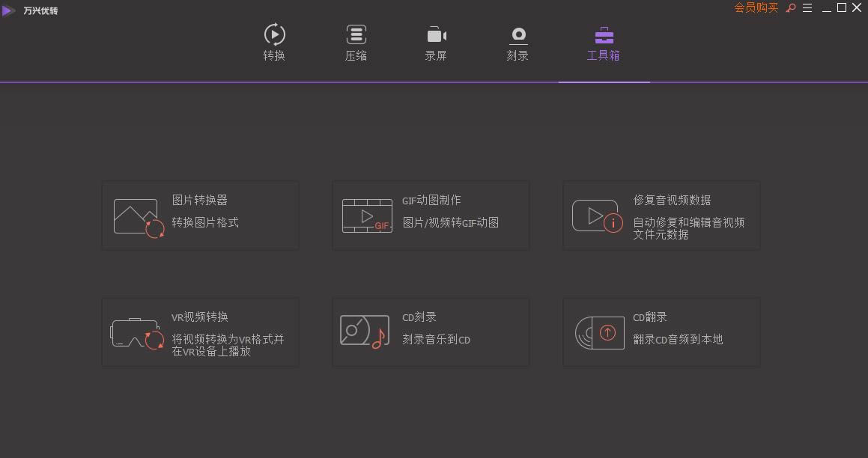Viewport: 868px width, 458px height.
Task: Click the 会员购买 membership purchase link
Action: click(756, 8)
